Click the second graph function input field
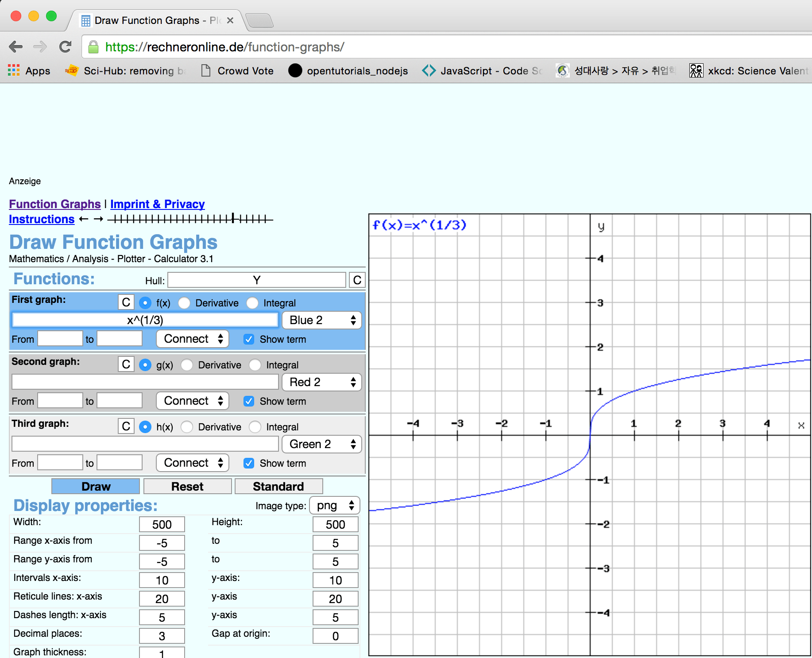 tap(144, 382)
